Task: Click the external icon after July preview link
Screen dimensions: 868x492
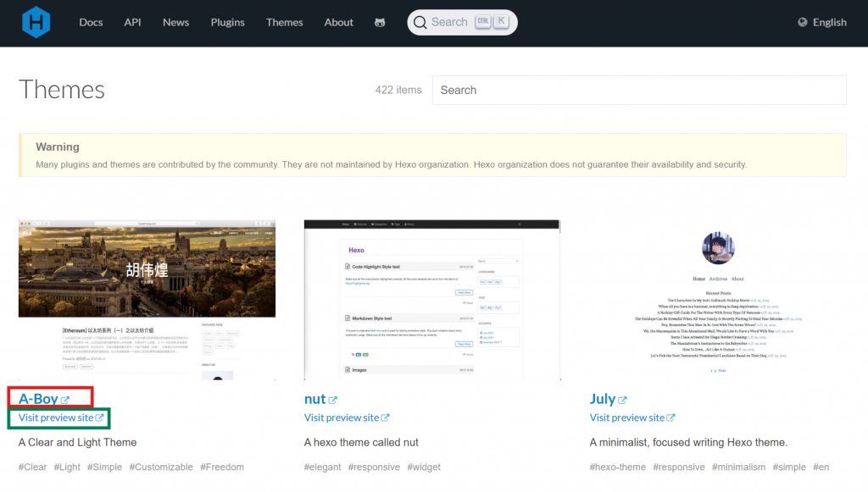Action: coord(671,418)
